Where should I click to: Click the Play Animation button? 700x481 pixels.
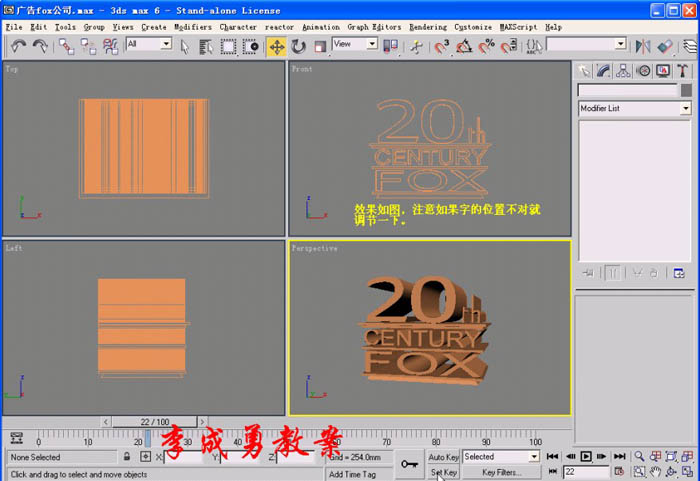pyautogui.click(x=586, y=456)
